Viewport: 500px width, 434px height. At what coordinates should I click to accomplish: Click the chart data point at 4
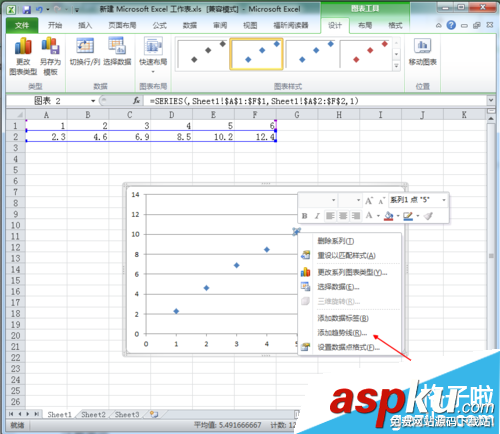[267, 250]
